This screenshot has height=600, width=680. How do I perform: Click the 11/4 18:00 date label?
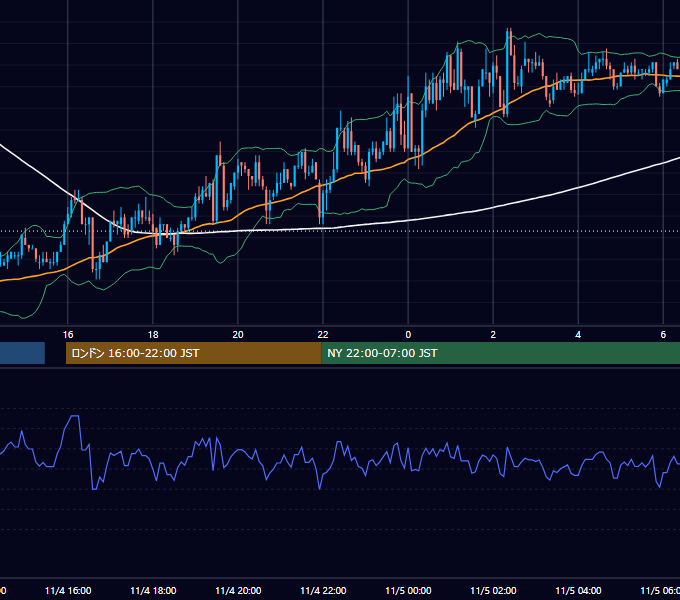153,591
